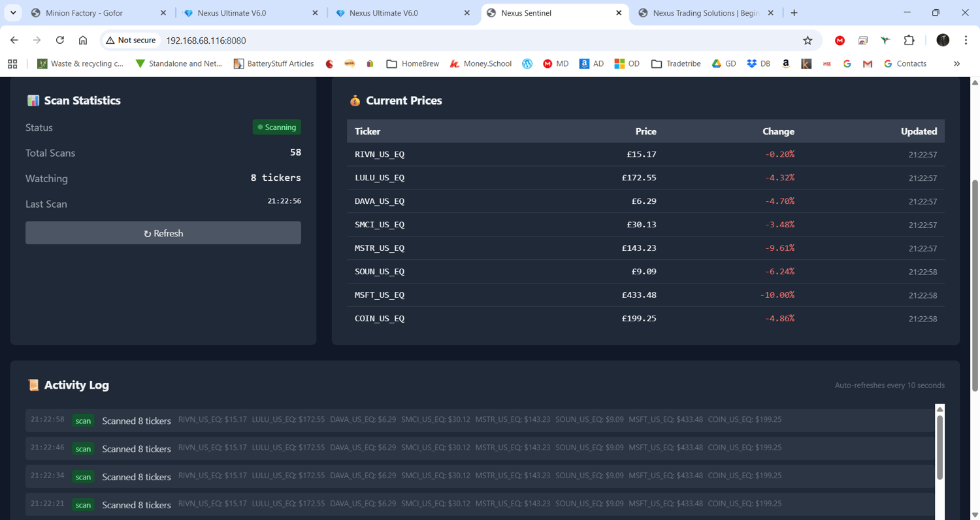Select the SMCI_US_EQ ticker
The height and width of the screenshot is (520, 980).
point(380,225)
